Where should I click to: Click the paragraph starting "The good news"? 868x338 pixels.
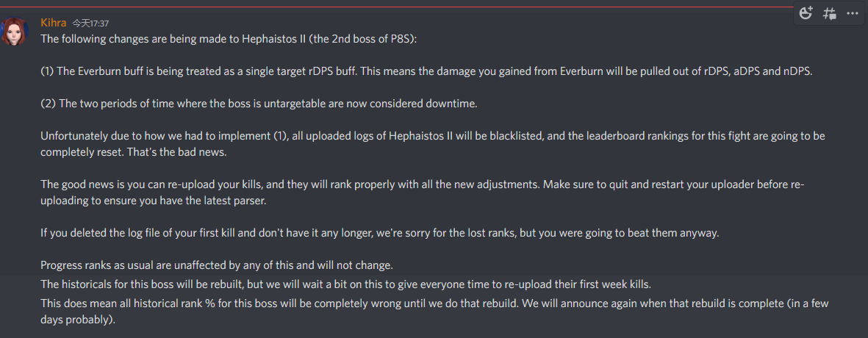(422, 192)
